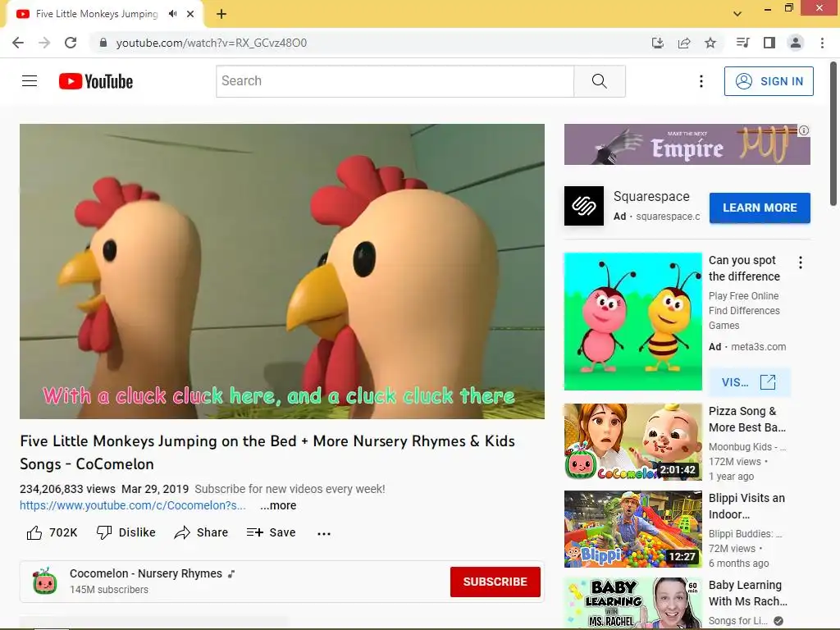Open options for spot the difference ad

(x=801, y=262)
